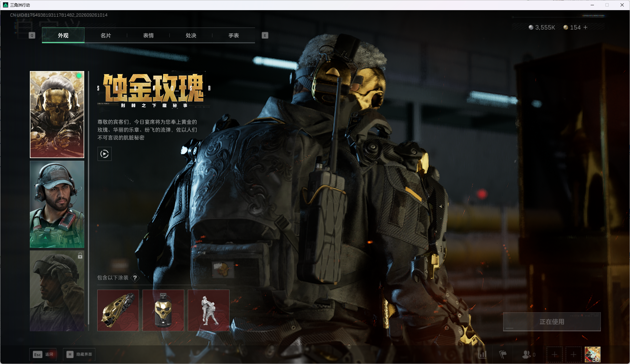Image resolution: width=630 pixels, height=364 pixels.
Task: Click the 三角洲行动 app icon in title bar
Action: click(x=6, y=5)
